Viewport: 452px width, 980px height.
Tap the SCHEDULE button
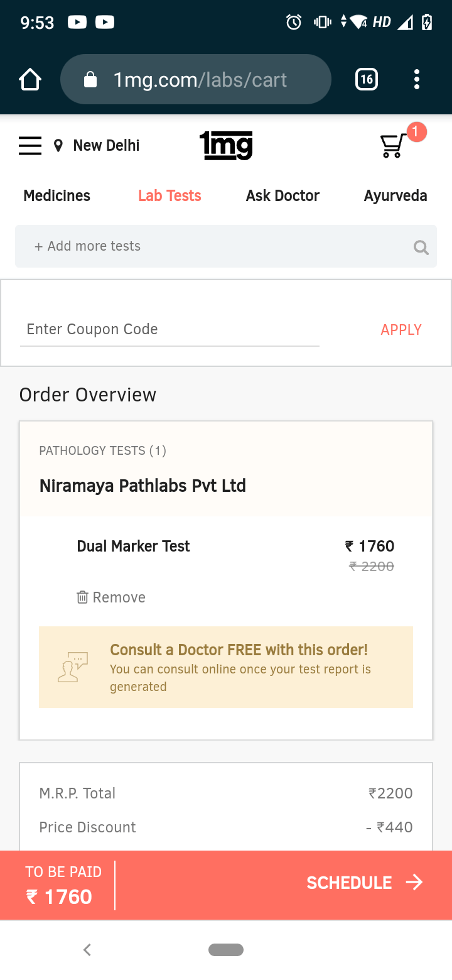(x=365, y=883)
